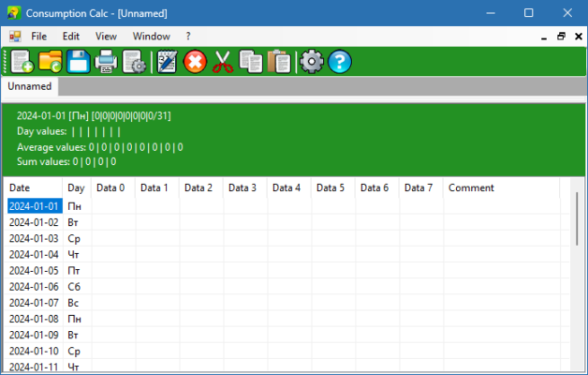Click the Day column header
Screen dimensions: 588x375
[x=77, y=187]
